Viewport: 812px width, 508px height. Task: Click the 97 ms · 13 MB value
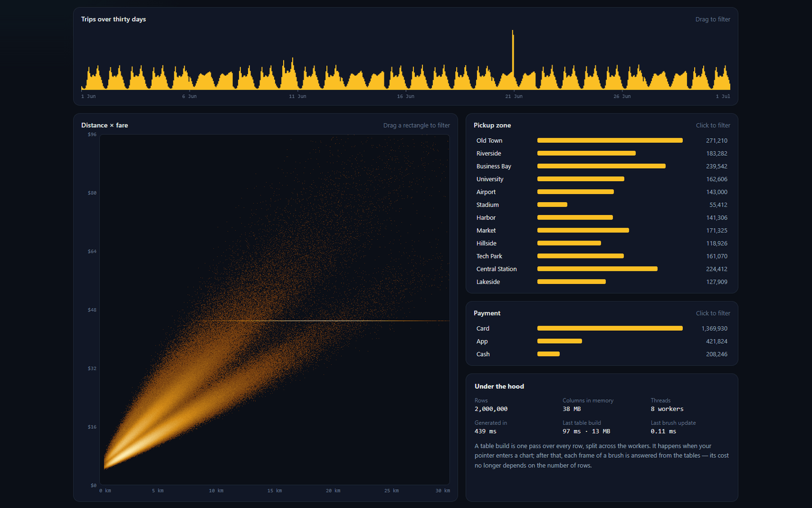point(586,431)
